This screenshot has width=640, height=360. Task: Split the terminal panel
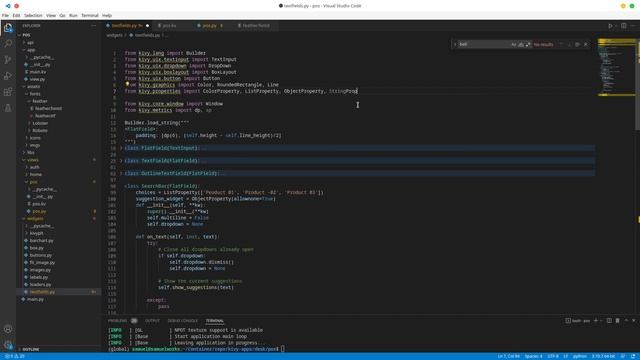tap(609, 321)
